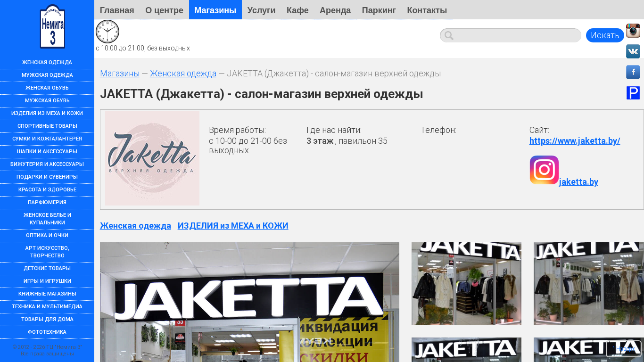Open ТОВАРЫ ДЛЯ ДОМА category in sidebar

click(x=47, y=319)
